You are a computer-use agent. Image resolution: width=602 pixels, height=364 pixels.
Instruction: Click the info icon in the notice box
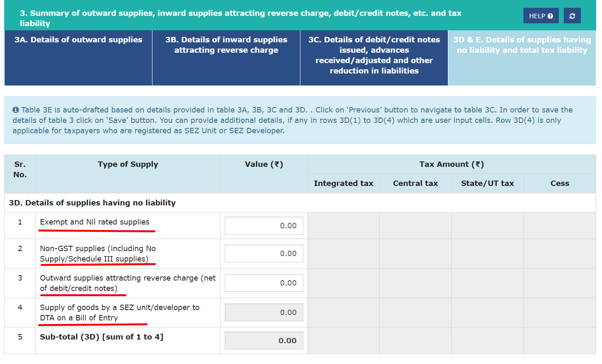point(16,110)
